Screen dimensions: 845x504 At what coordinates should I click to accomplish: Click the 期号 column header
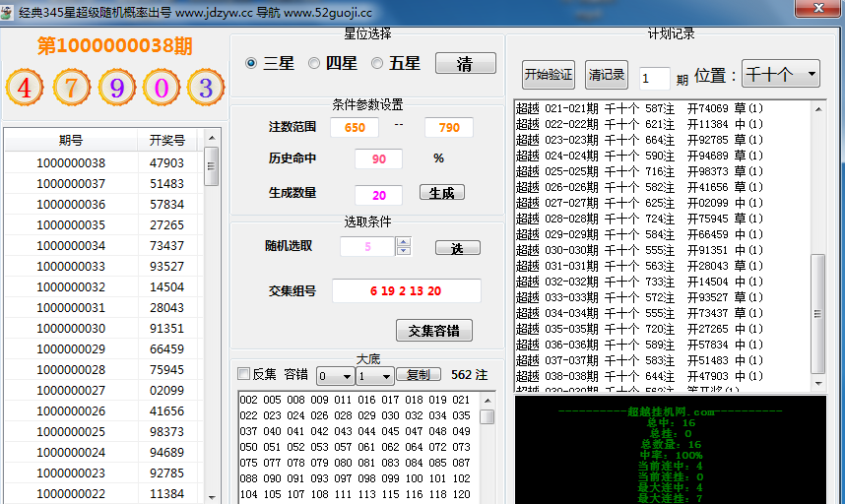[x=71, y=141]
